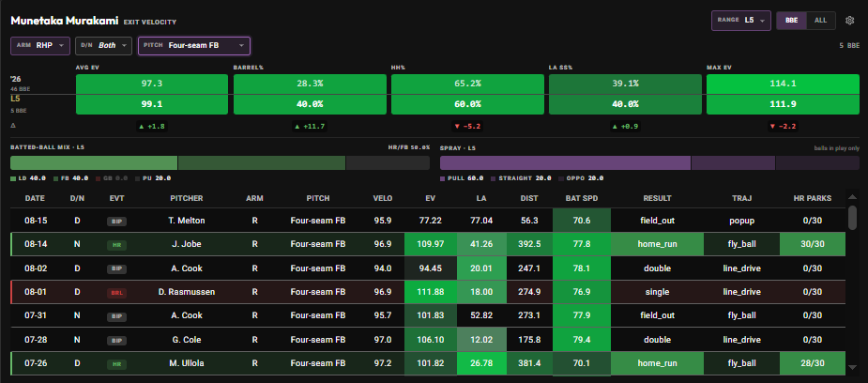Click the LA SS% season tile 39.1%

pos(625,84)
